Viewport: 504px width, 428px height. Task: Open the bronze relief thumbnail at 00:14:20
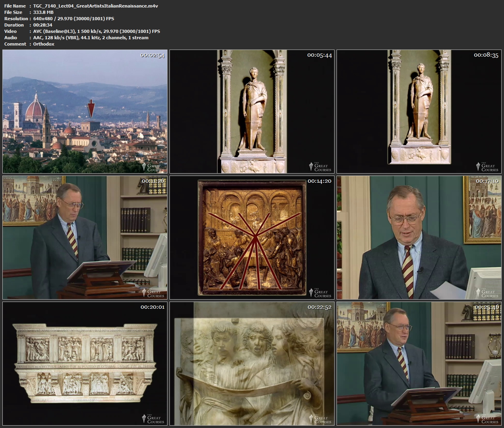coord(252,237)
